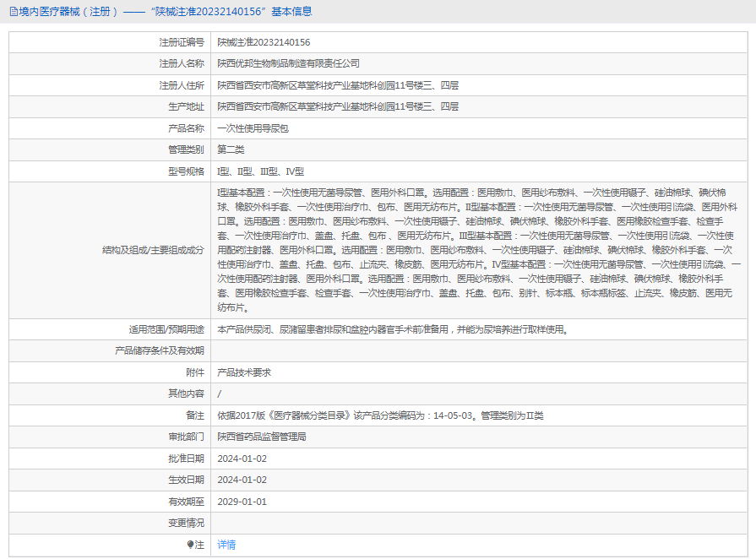Image resolution: width=756 pixels, height=559 pixels.
Task: Click the page icon before 境内医疗器械 heading
Action: click(x=14, y=12)
